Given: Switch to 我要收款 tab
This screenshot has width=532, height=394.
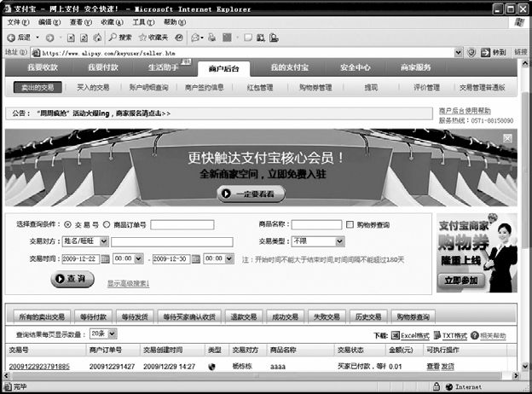Looking at the screenshot, I should (x=43, y=67).
